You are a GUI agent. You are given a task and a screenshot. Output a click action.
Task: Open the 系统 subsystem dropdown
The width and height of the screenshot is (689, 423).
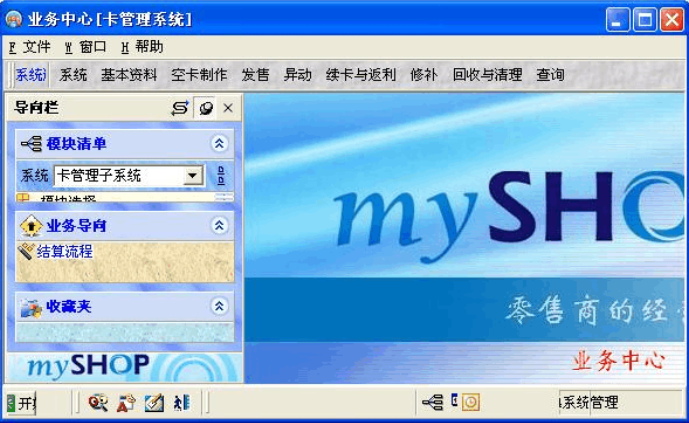194,176
